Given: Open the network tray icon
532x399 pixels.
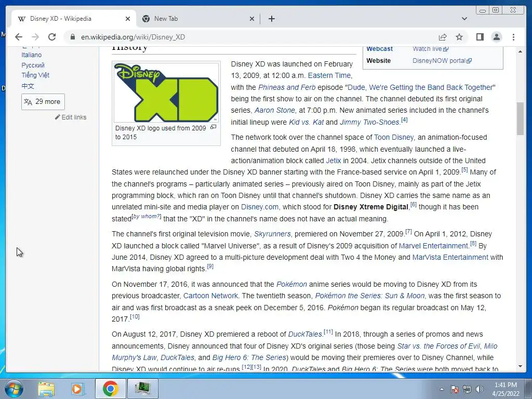Looking at the screenshot, I should click(467, 389).
